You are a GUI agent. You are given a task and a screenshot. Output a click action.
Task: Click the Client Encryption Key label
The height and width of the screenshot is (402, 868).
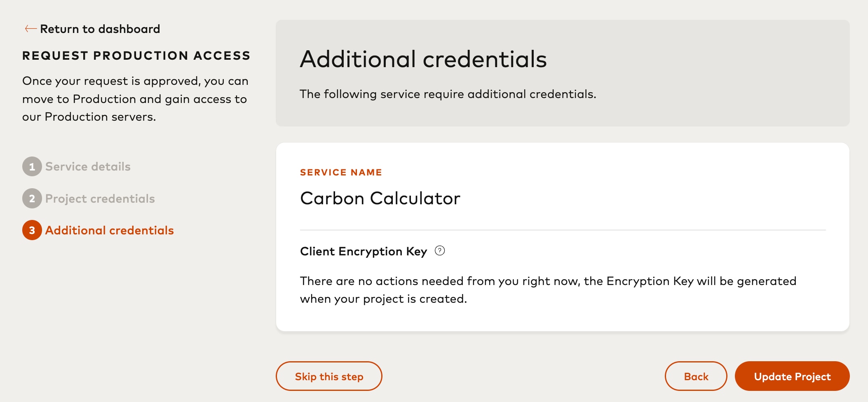click(x=363, y=251)
